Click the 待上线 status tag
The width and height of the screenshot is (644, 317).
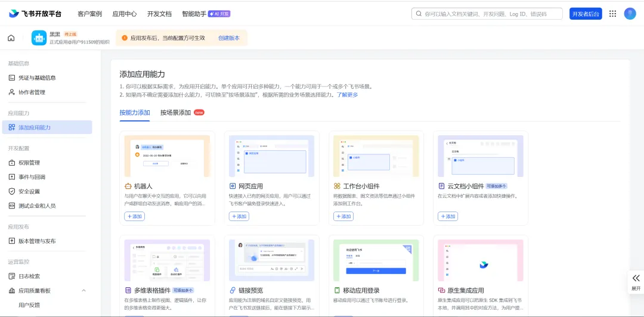70,34
